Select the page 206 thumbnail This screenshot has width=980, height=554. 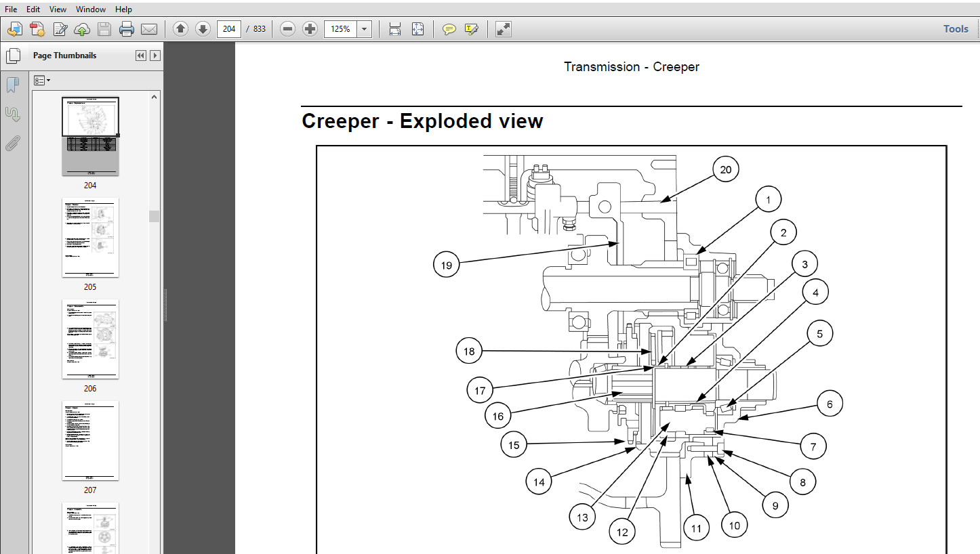pyautogui.click(x=90, y=339)
